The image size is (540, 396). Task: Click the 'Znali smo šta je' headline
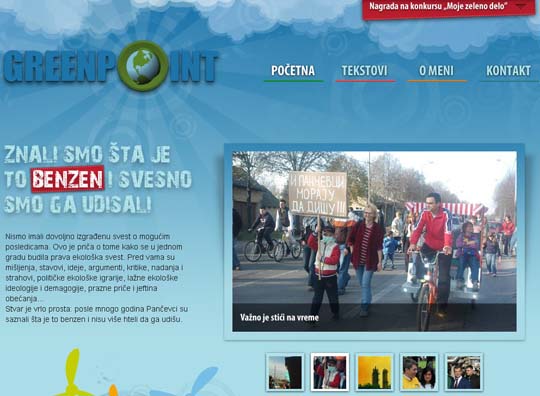tap(87, 154)
